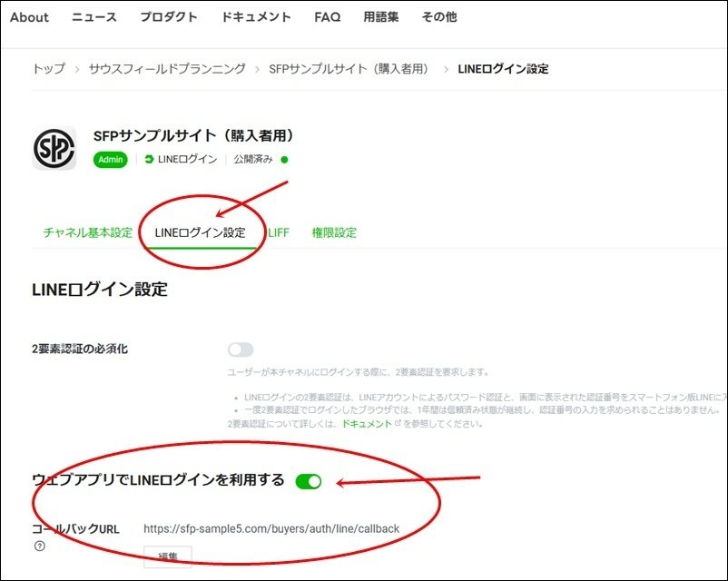Switch to the LIFF tab

click(279, 232)
